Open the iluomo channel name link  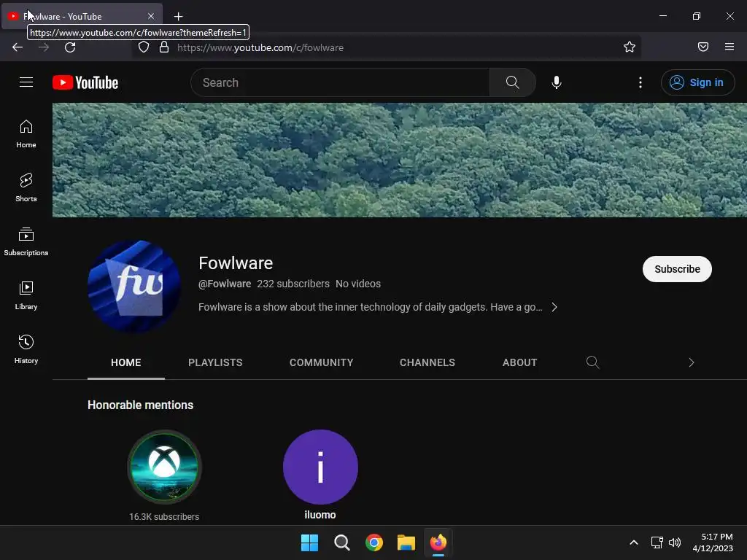tap(320, 515)
